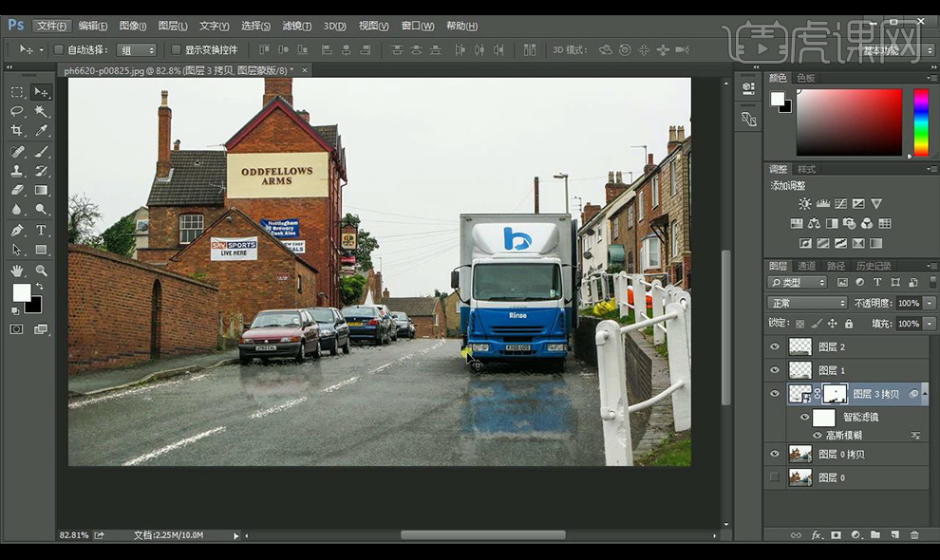The height and width of the screenshot is (560, 940).
Task: Toggle 智能滤镜 visibility eye
Action: pos(804,418)
